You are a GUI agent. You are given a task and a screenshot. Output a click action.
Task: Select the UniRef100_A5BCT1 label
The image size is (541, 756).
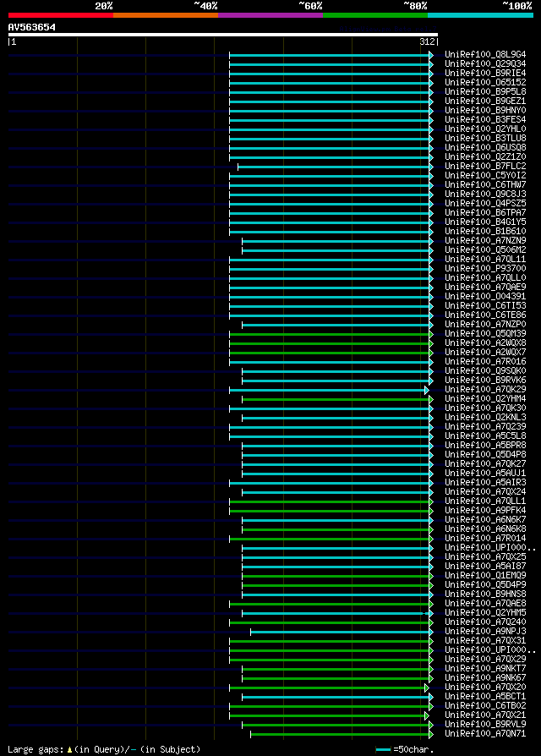click(x=485, y=697)
